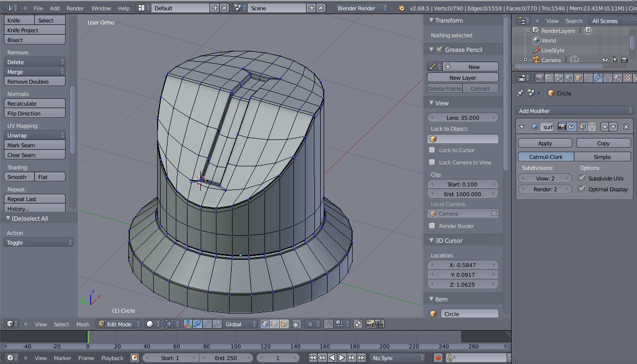Open the Edit Mode selector dropdown

click(x=119, y=324)
